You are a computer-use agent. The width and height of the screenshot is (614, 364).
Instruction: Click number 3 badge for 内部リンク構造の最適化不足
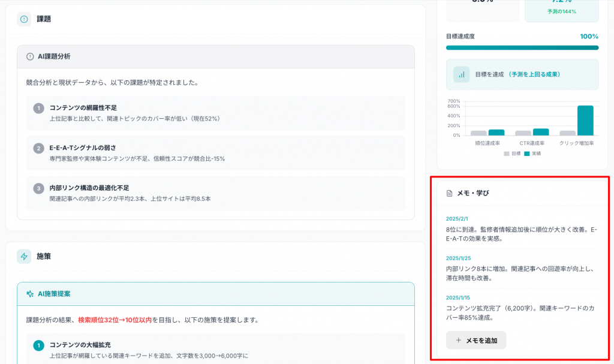39,188
